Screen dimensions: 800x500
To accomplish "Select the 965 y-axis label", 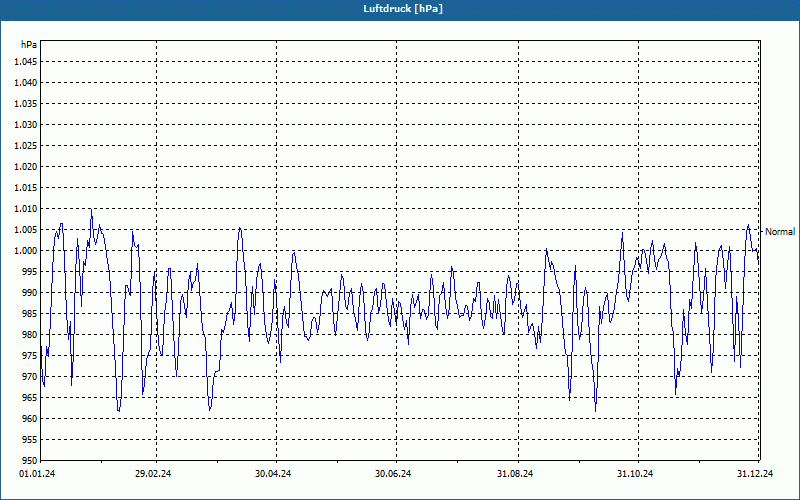I will click(30, 397).
